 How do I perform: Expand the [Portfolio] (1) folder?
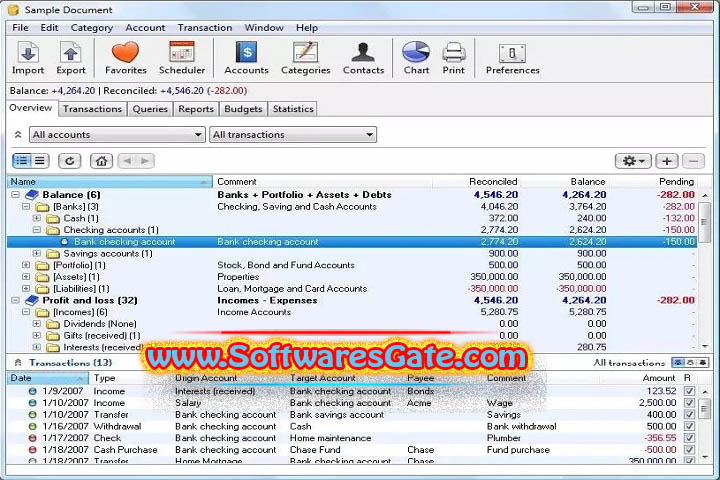pos(26,265)
